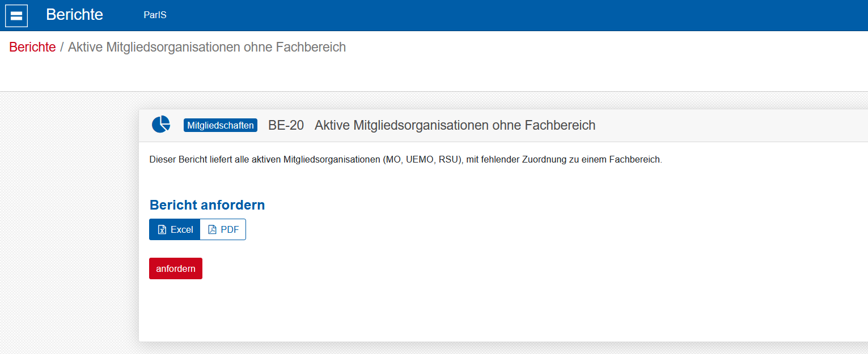This screenshot has height=354, width=868.
Task: Select Excel as the report format
Action: pyautogui.click(x=175, y=229)
